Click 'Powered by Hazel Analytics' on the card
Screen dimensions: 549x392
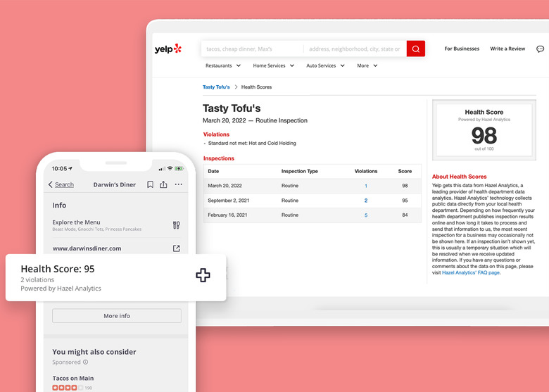tap(61, 289)
